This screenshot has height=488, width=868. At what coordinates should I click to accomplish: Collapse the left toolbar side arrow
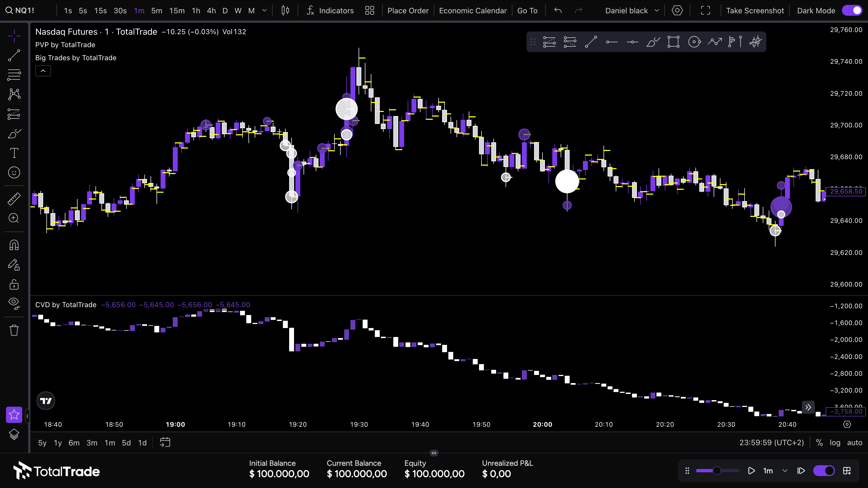(27, 416)
